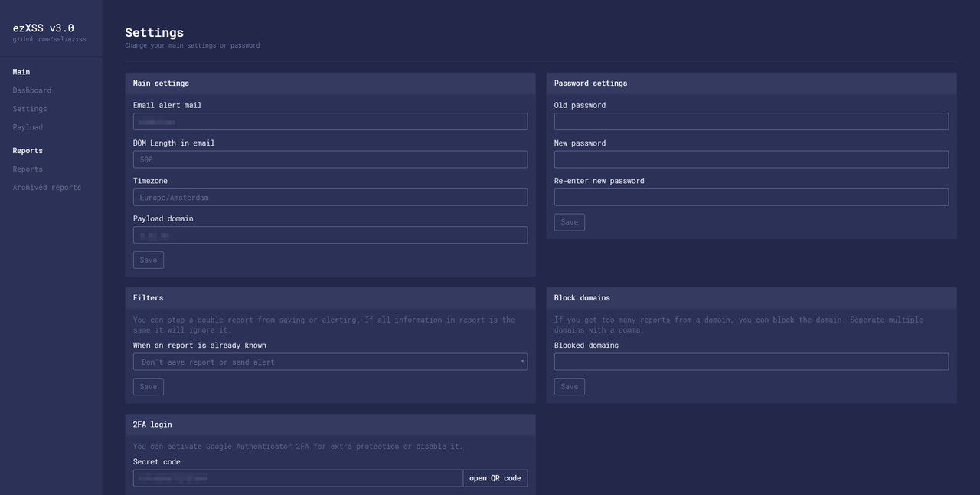
Task: Save the Password settings
Action: [570, 222]
